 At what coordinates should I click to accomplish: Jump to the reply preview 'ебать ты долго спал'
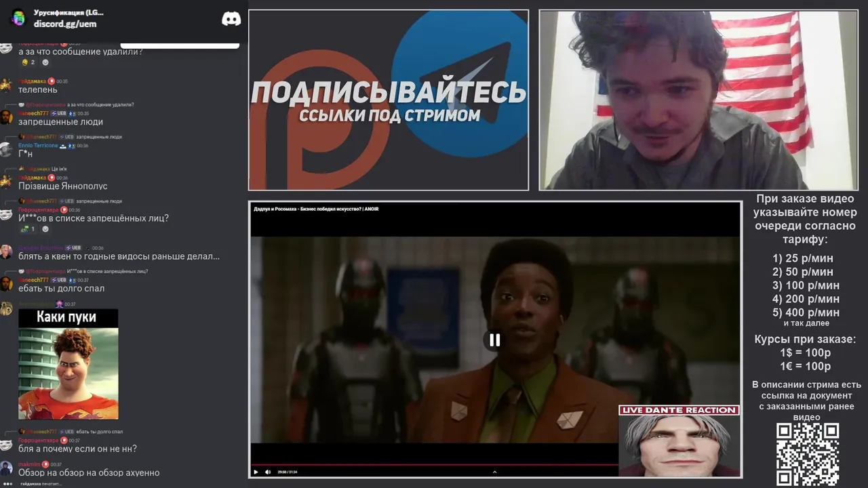pyautogui.click(x=99, y=432)
